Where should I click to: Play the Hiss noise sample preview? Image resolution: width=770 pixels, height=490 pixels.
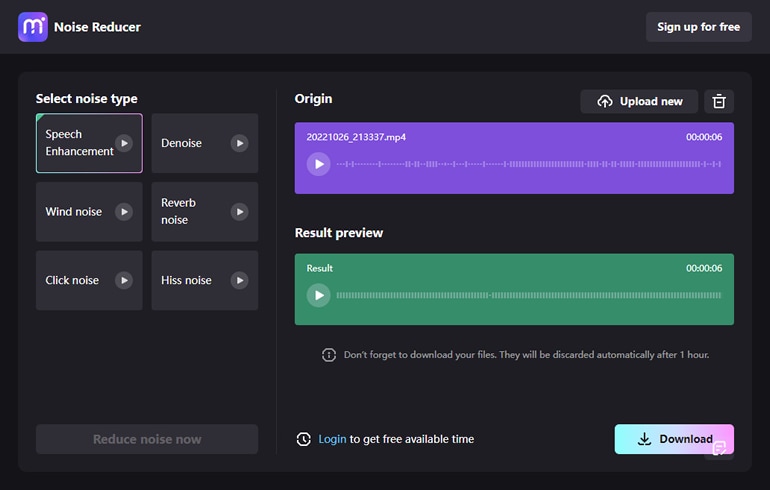240,281
